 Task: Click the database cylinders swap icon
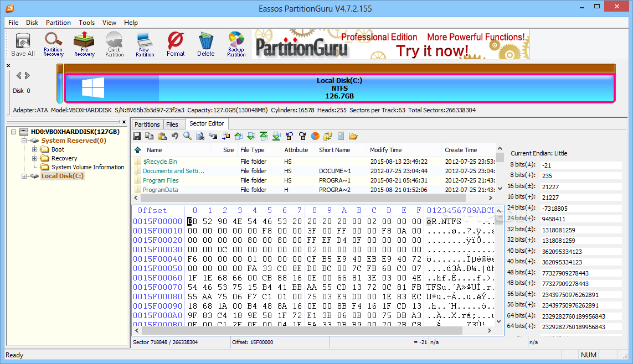pos(327,136)
